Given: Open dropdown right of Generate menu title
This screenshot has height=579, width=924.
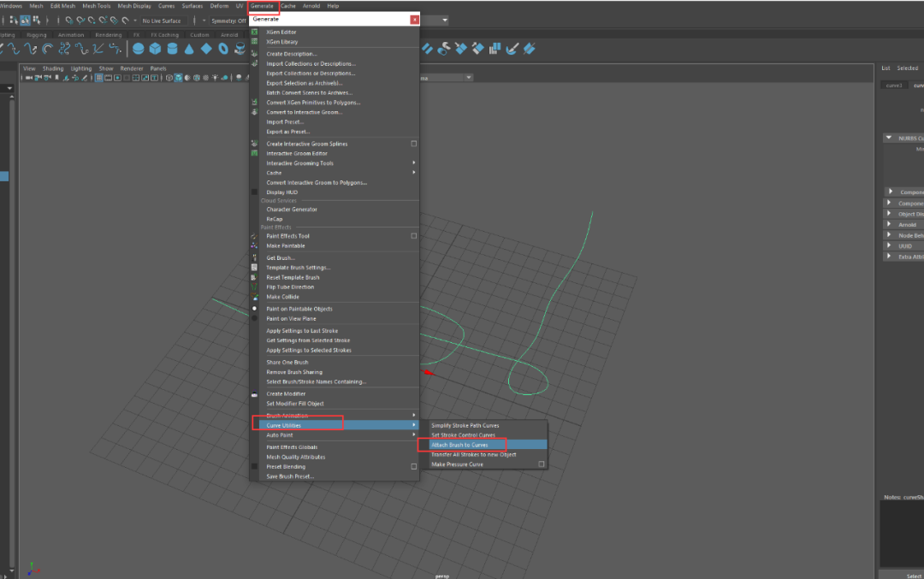Looking at the screenshot, I should pyautogui.click(x=445, y=20).
